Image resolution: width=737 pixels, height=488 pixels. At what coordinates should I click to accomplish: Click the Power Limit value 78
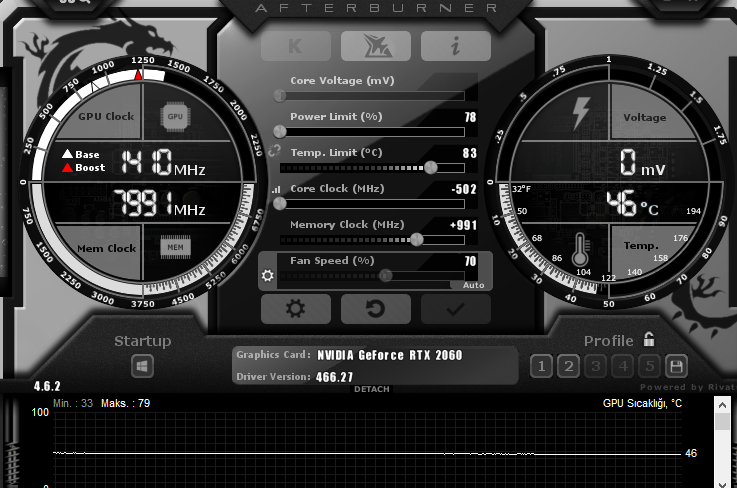(470, 117)
